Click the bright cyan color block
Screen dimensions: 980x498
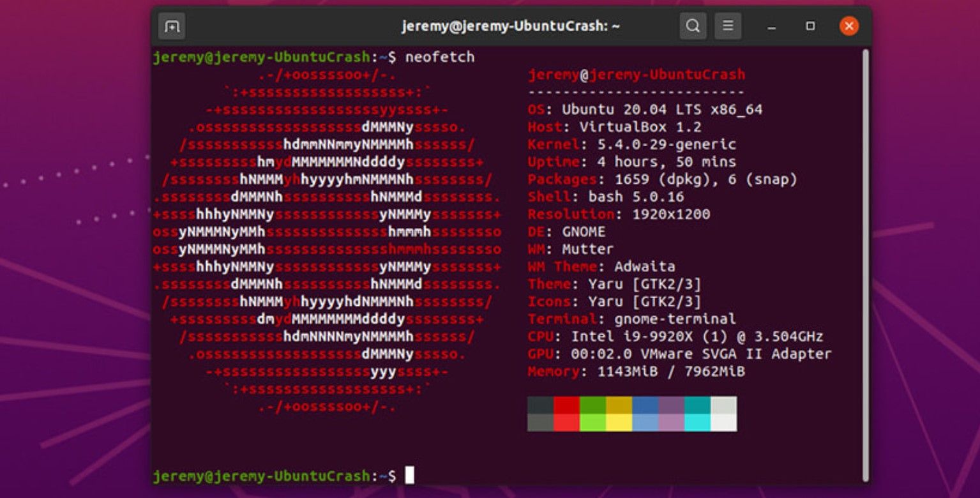[697, 422]
